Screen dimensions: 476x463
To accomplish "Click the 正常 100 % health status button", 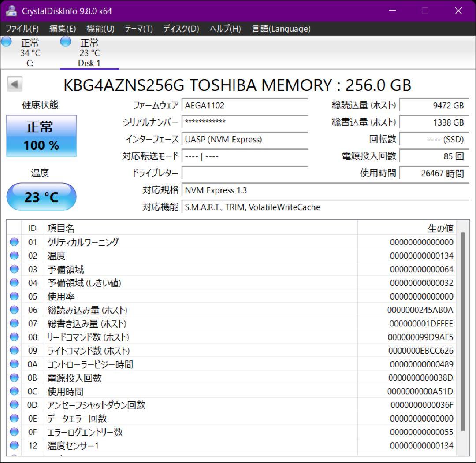I will click(x=41, y=136).
